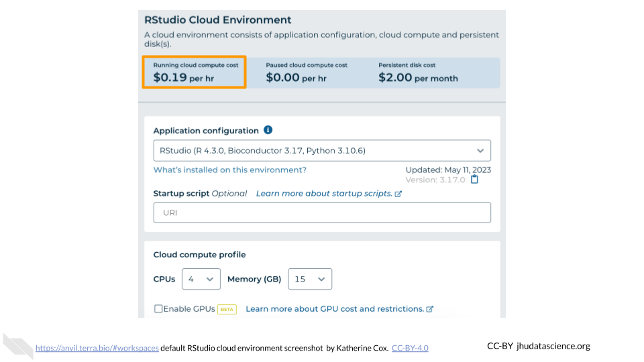Click the $0.19 per hr running cost
Viewport: 644px width, 362px height.
pyautogui.click(x=184, y=77)
